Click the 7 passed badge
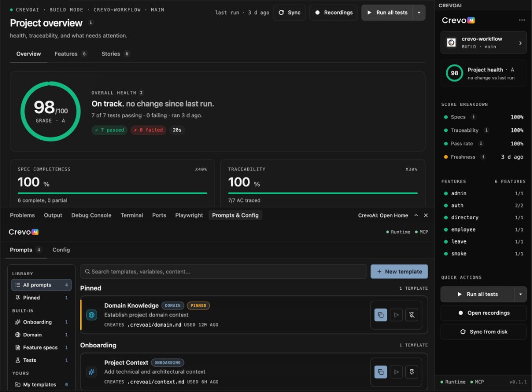 click(110, 130)
